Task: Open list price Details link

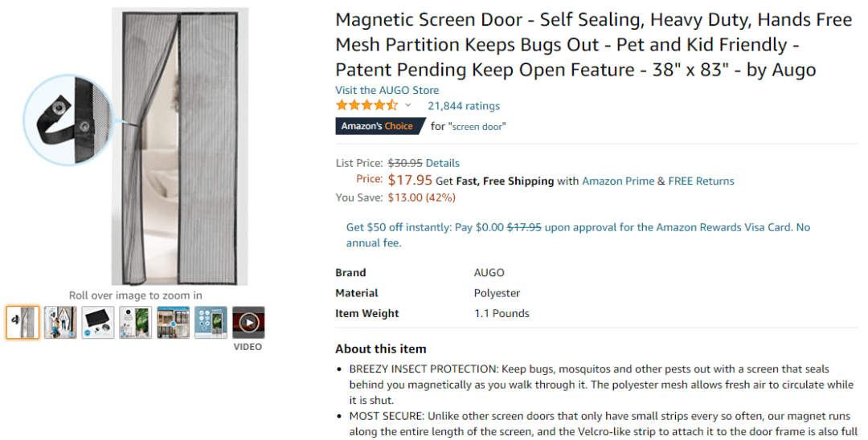Action: click(x=442, y=163)
